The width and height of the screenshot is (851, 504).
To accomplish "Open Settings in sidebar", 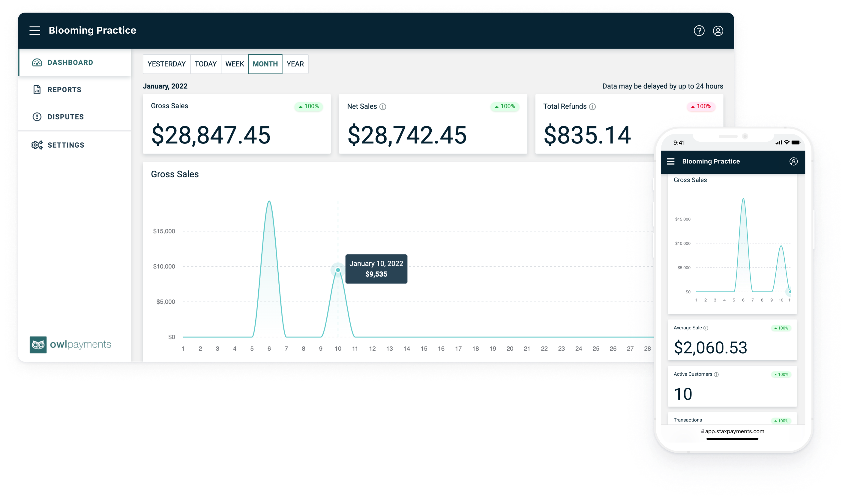I will (75, 145).
